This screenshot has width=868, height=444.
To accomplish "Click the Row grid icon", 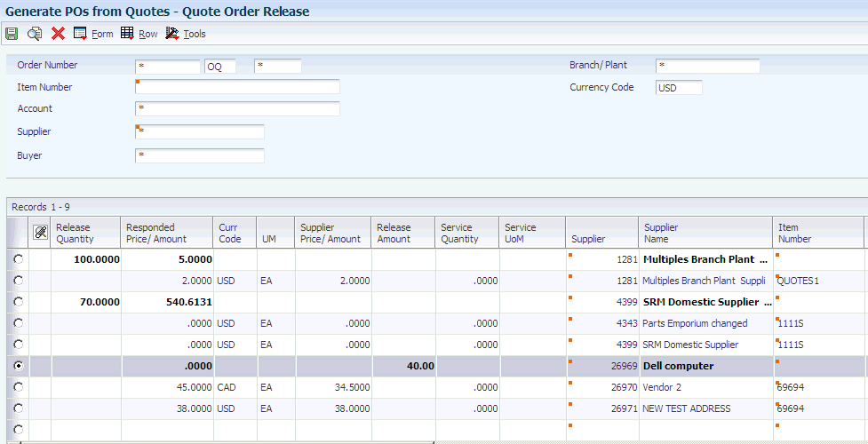I will click(x=127, y=34).
